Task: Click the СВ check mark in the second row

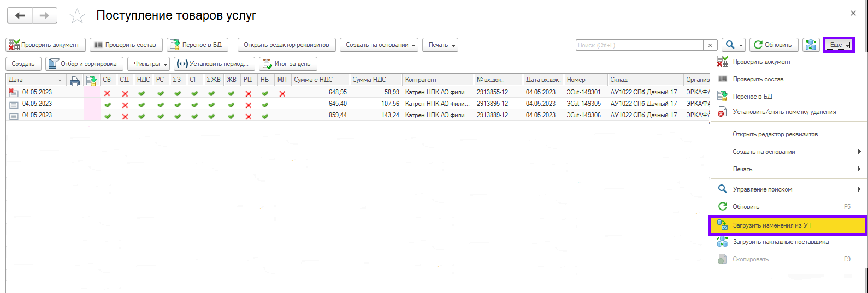Action: (x=108, y=105)
